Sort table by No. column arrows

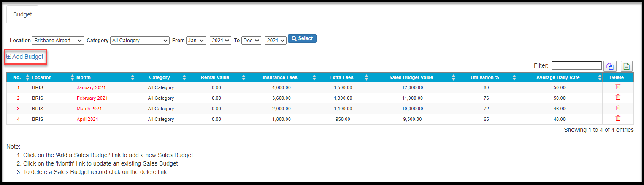coord(28,77)
